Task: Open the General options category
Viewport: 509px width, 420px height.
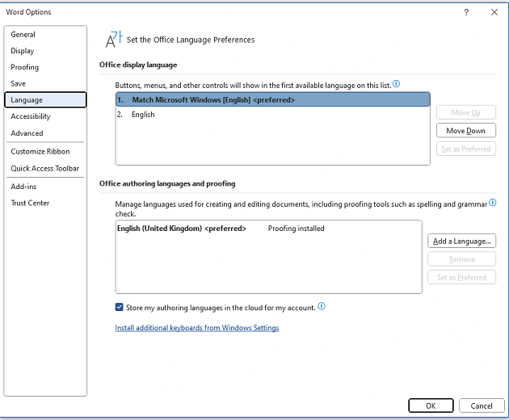Action: point(45,35)
